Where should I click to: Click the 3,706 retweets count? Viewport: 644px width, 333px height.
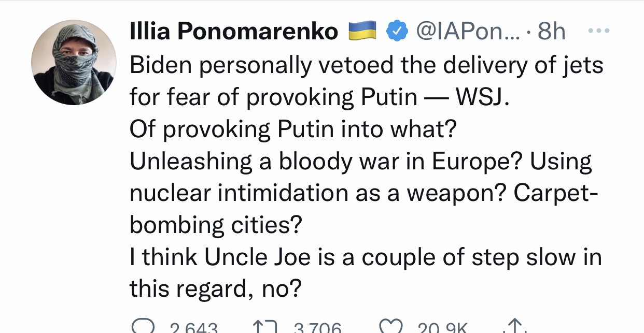click(317, 328)
